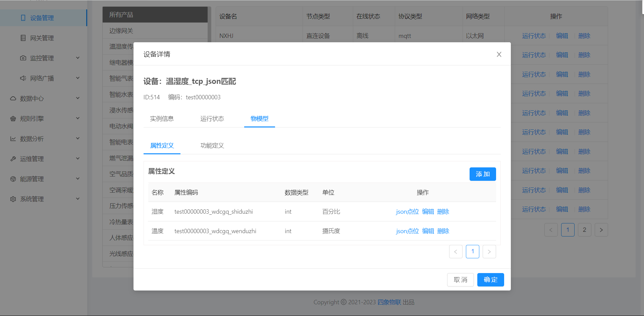Click the 添加 button to add a property

coord(482,174)
